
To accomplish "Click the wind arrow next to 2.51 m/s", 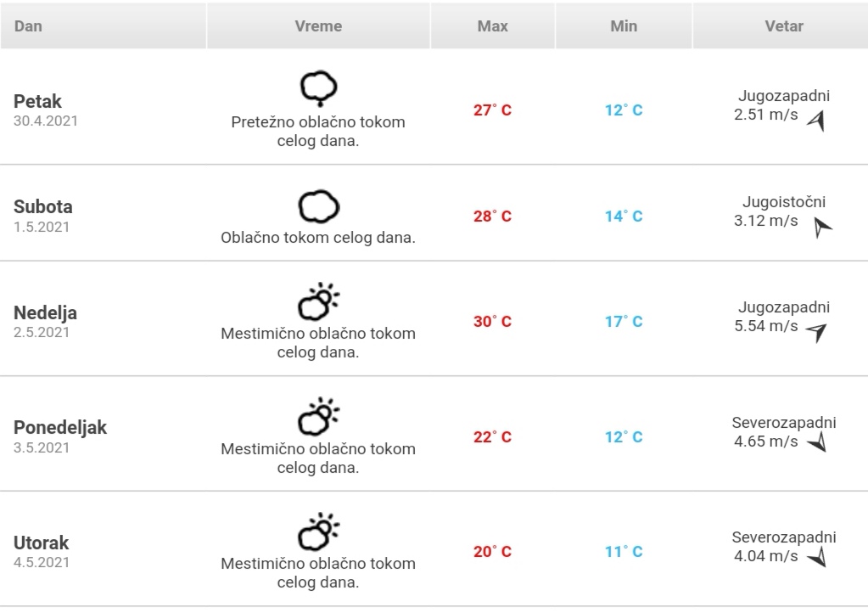I will pos(816,121).
